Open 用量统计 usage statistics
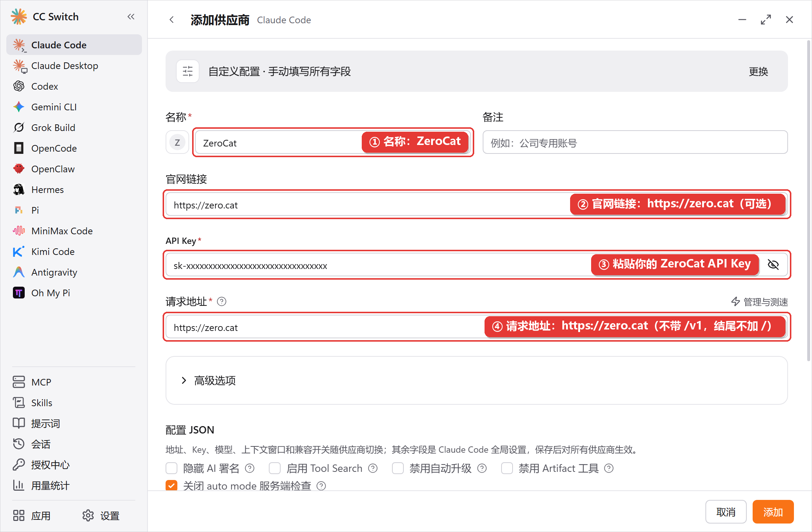This screenshot has width=812, height=532. (x=74, y=486)
